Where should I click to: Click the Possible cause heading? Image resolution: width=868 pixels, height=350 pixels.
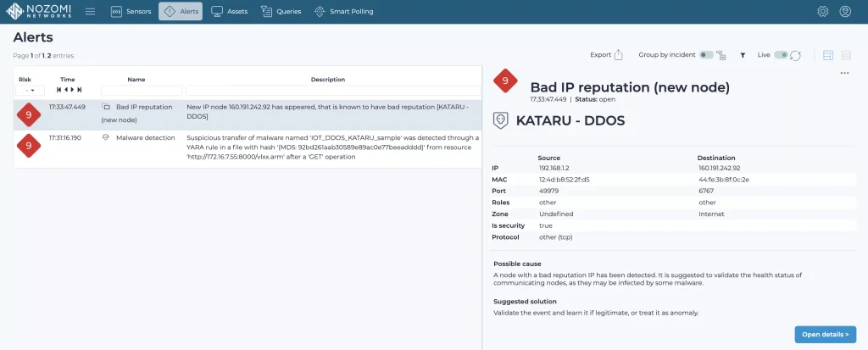[517, 264]
